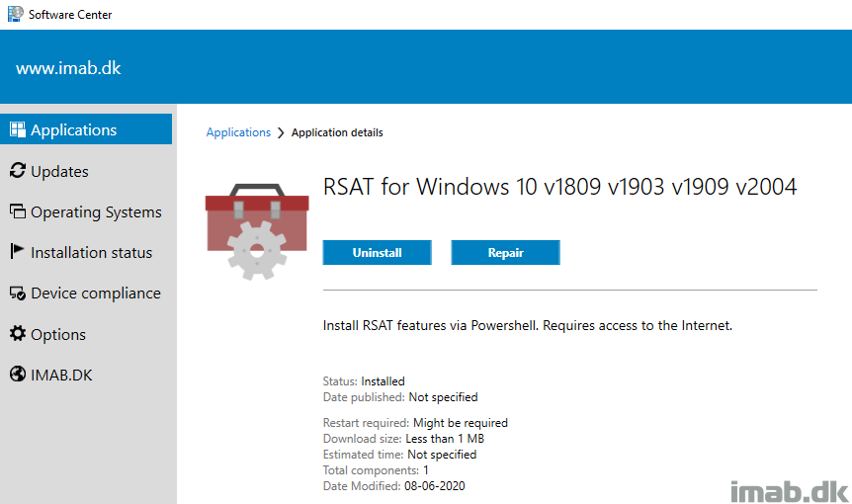Click the Operating Systems windows icon
This screenshot has width=852, height=504.
click(18, 211)
